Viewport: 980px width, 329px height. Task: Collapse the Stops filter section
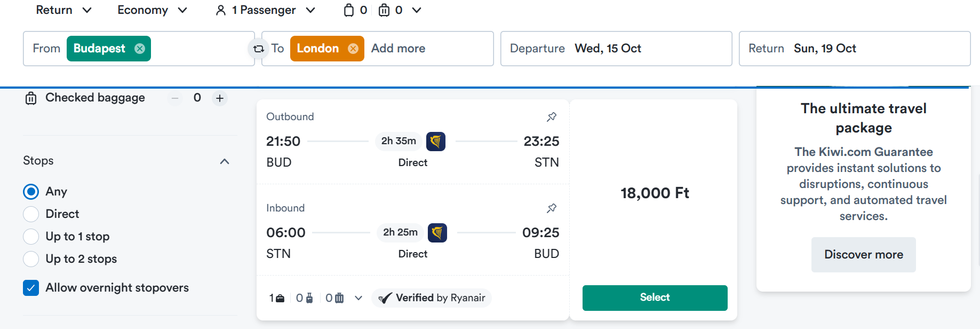coord(225,161)
